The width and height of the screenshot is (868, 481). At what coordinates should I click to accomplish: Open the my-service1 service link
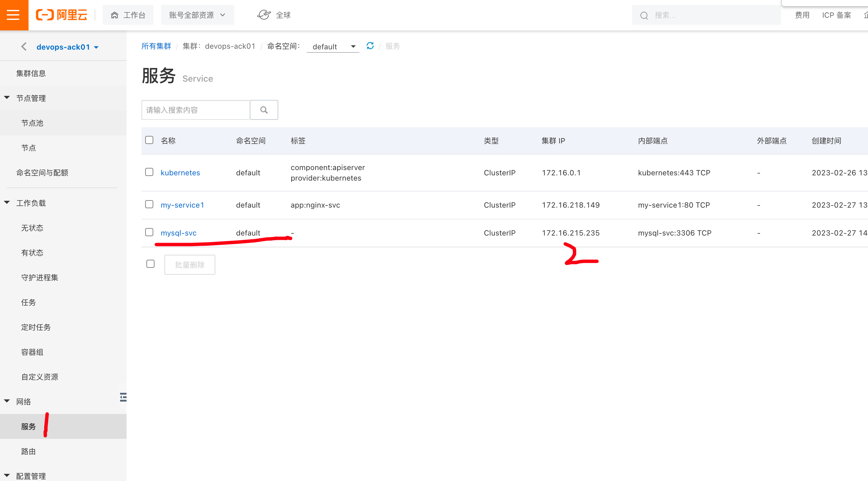pyautogui.click(x=182, y=205)
